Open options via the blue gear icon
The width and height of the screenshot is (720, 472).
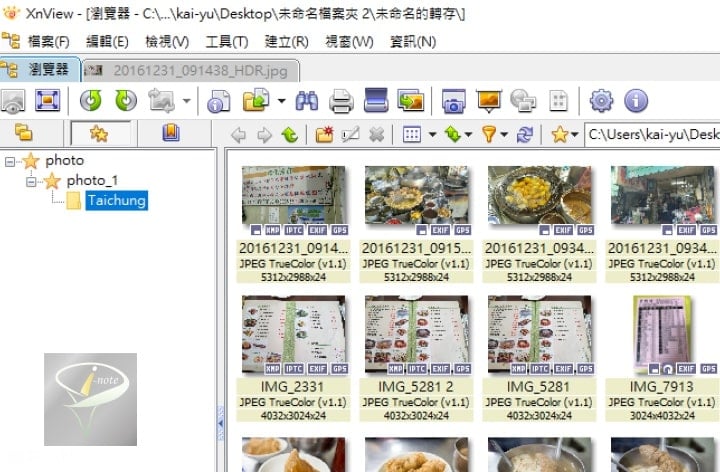point(601,101)
